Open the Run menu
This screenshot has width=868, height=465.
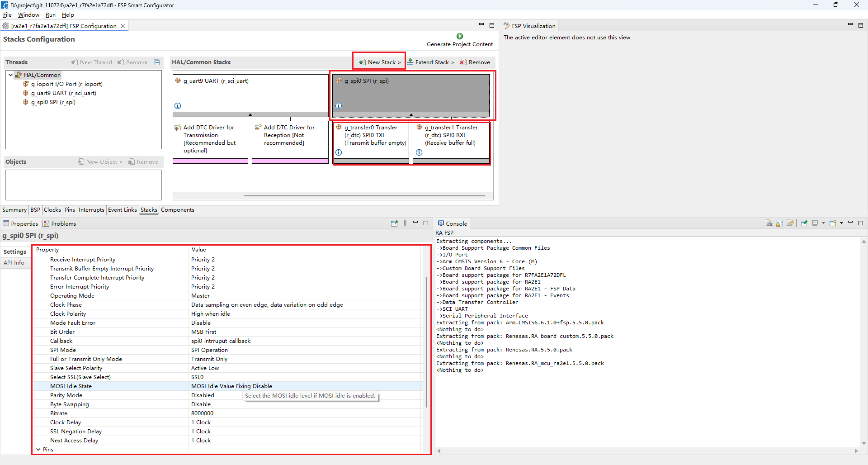51,15
